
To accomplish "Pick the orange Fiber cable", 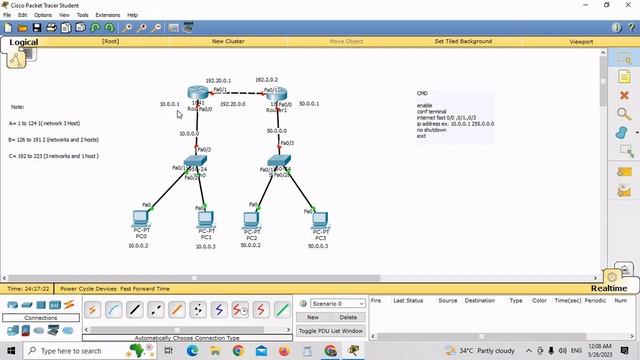I will click(x=177, y=310).
